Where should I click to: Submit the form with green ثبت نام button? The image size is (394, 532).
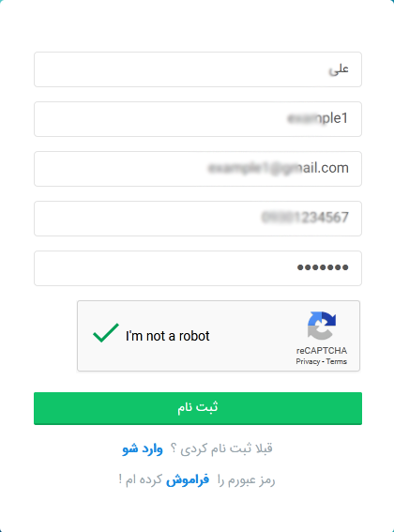point(198,408)
